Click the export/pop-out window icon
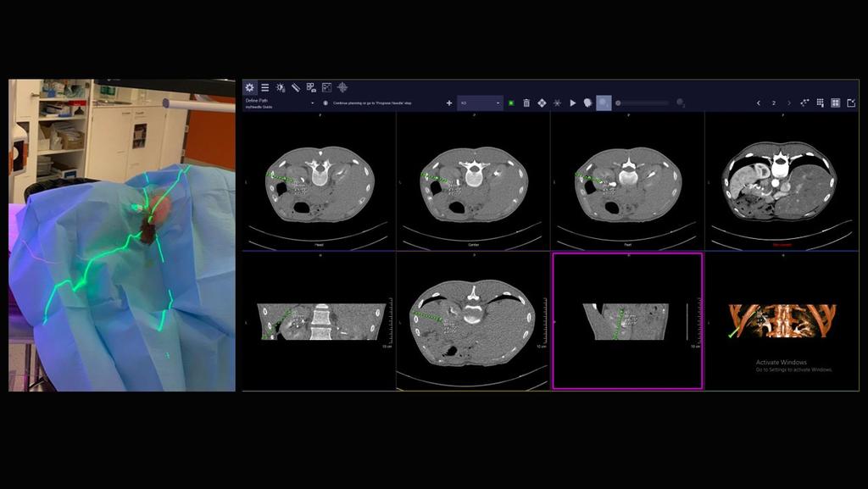The height and width of the screenshot is (489, 868). pos(851,103)
